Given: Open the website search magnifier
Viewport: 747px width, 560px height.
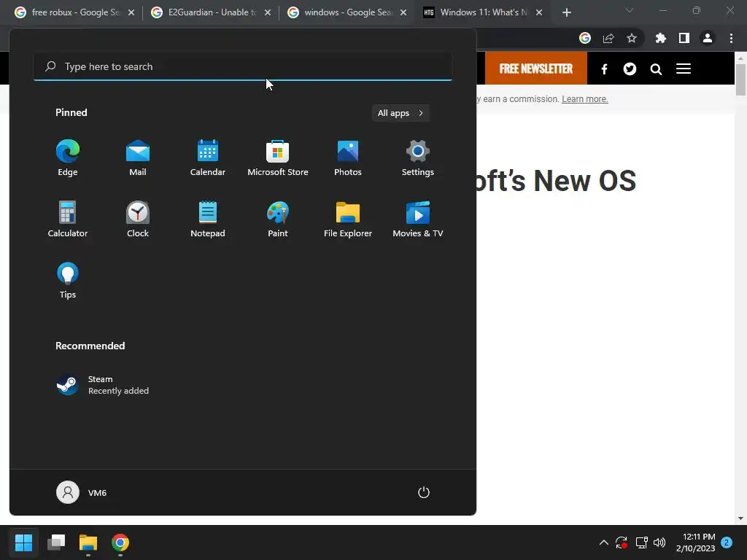Looking at the screenshot, I should (x=656, y=69).
